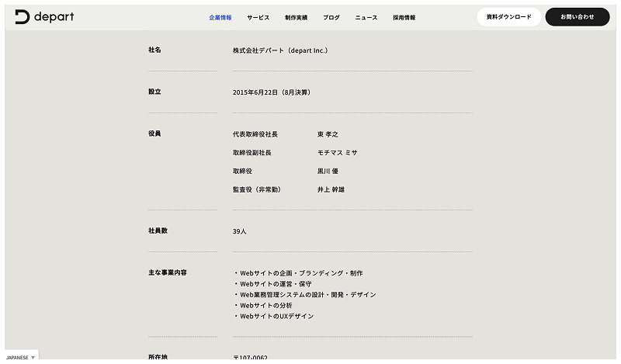The image size is (621, 364).
Task: Select the name 東 孝之
Action: click(x=328, y=134)
